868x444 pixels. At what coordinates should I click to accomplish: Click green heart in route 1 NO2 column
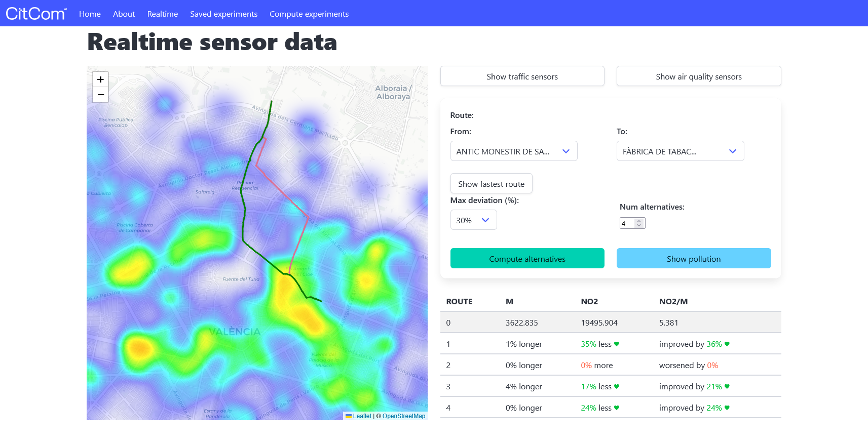(617, 344)
